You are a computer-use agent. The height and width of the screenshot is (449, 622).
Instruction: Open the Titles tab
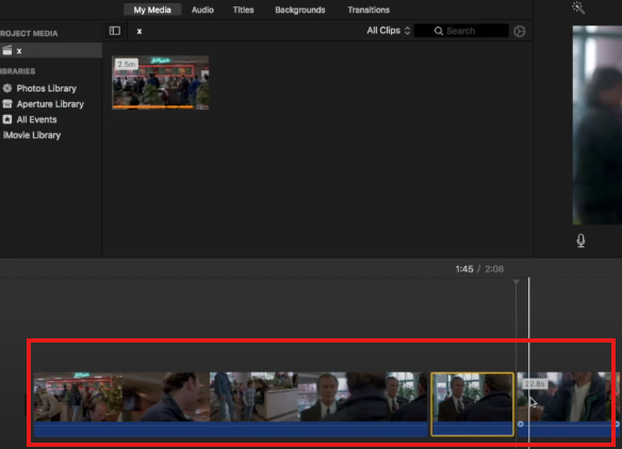(x=243, y=10)
